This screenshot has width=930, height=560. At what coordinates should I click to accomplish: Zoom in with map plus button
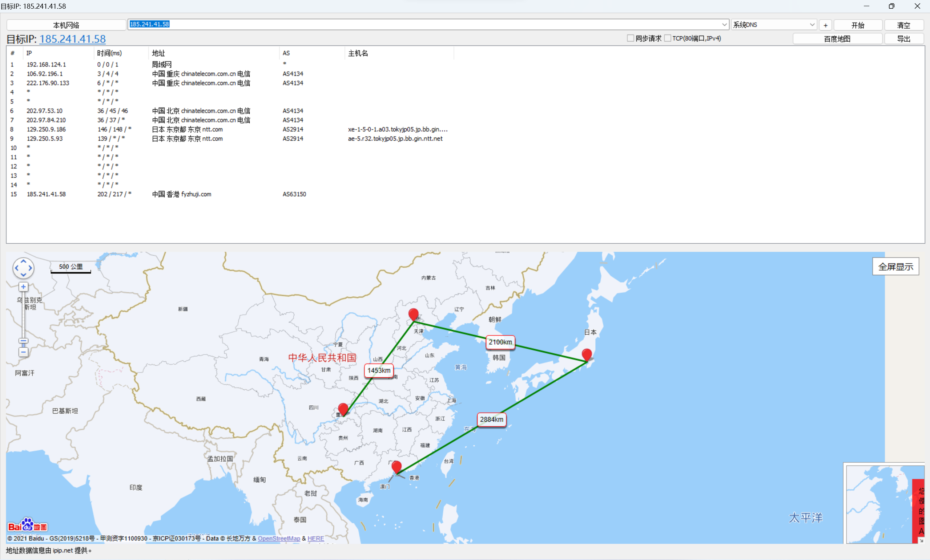tap(23, 287)
